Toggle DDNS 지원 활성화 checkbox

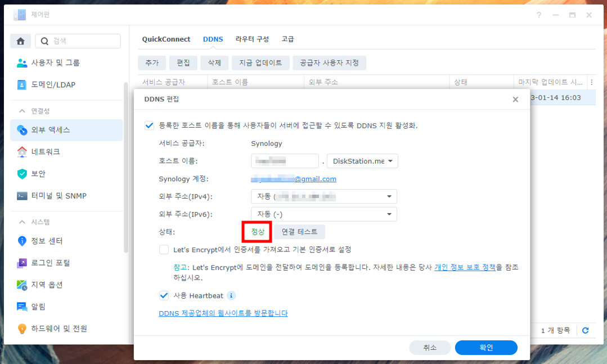[x=150, y=125]
